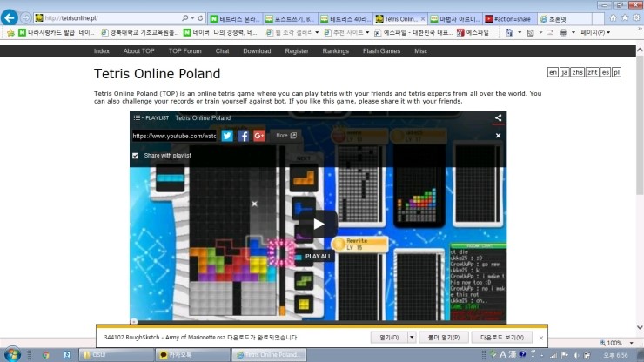Open the Misc menu item
This screenshot has height=362, width=644.
(420, 51)
